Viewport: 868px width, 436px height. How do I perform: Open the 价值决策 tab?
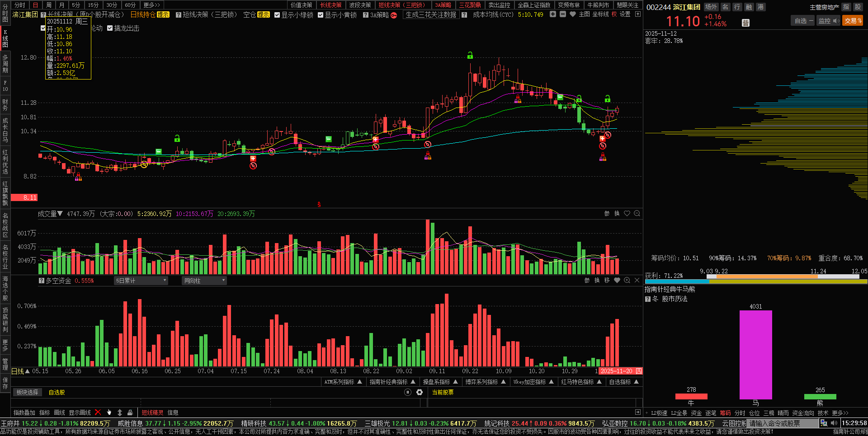point(301,5)
